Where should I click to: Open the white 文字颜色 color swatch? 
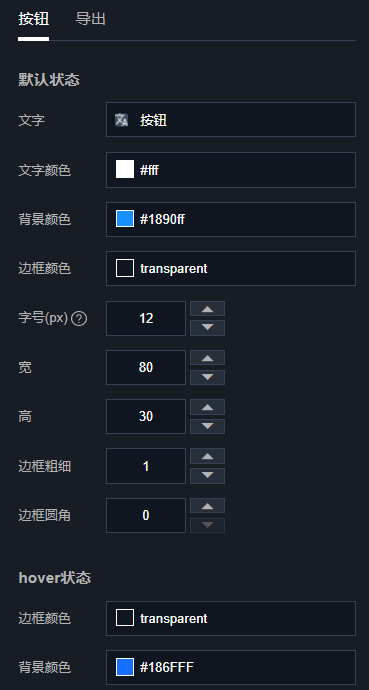pyautogui.click(x=125, y=169)
